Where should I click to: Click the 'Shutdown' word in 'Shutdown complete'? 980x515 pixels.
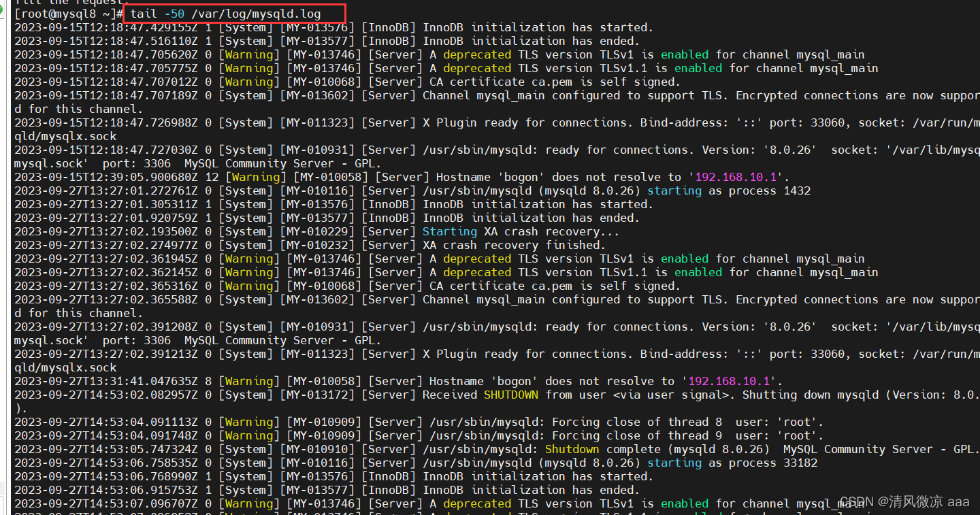(572, 449)
